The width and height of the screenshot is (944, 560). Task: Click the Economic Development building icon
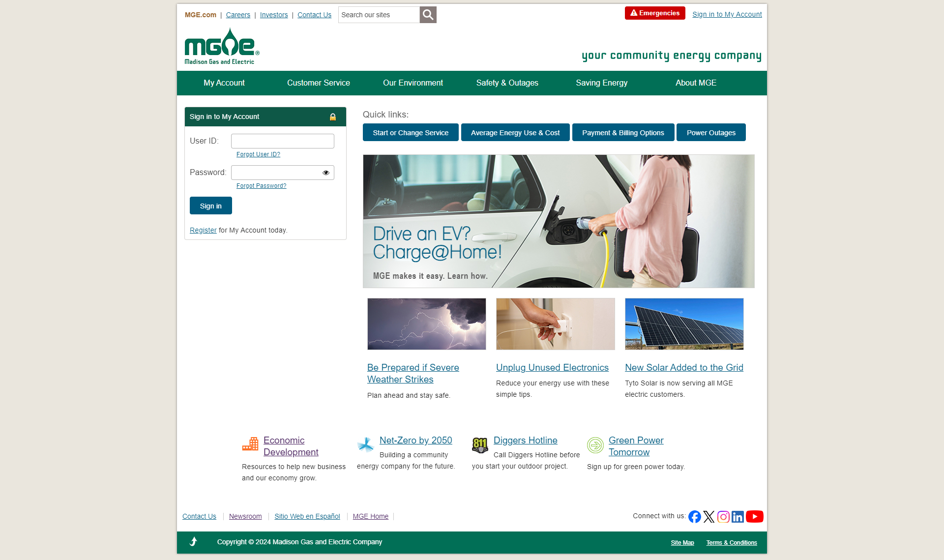pos(250,444)
